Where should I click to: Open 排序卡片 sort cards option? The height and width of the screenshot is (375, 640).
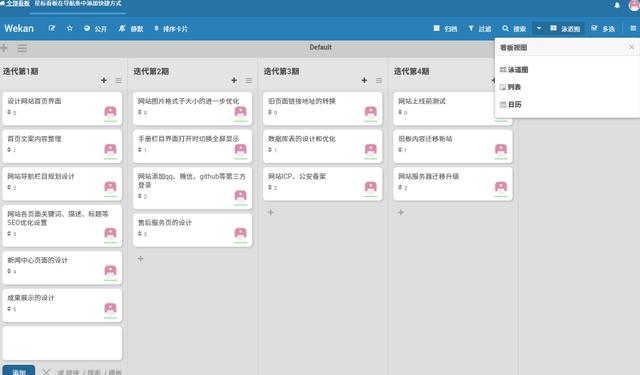point(171,29)
